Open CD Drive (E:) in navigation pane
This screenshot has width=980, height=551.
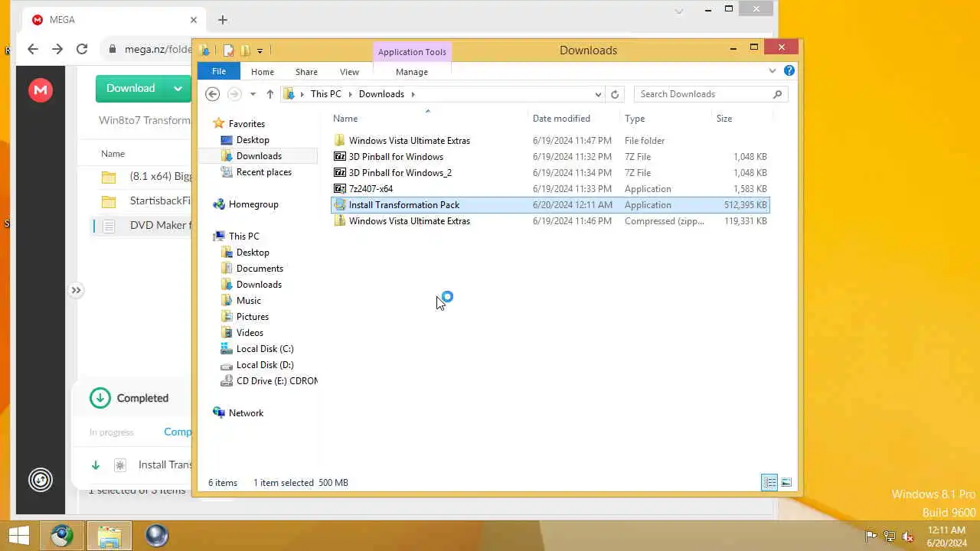coord(269,381)
